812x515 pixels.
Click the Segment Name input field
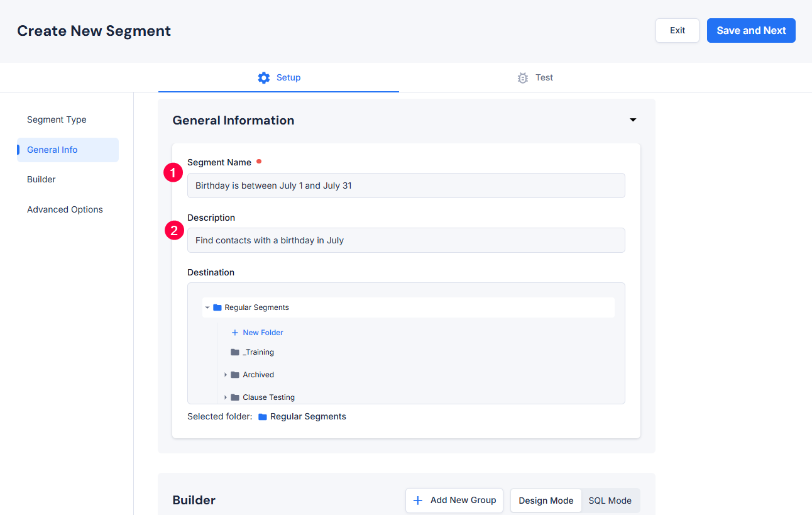click(x=406, y=186)
